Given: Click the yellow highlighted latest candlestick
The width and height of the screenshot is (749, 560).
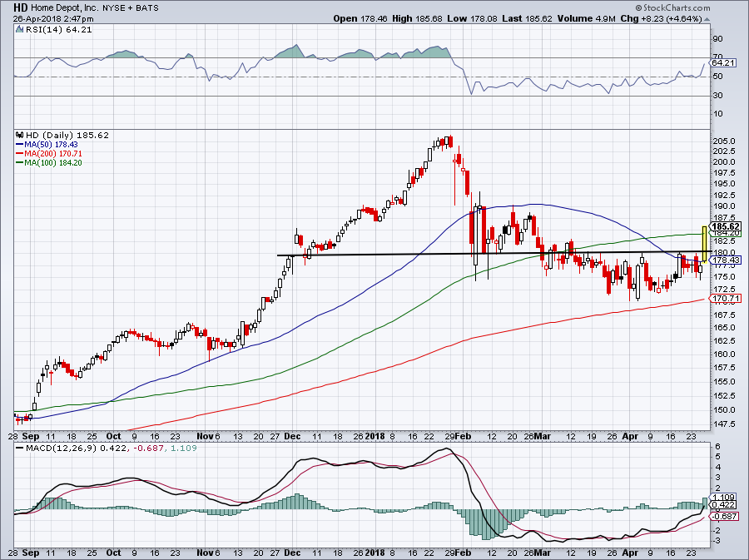Looking at the screenshot, I should click(x=704, y=244).
